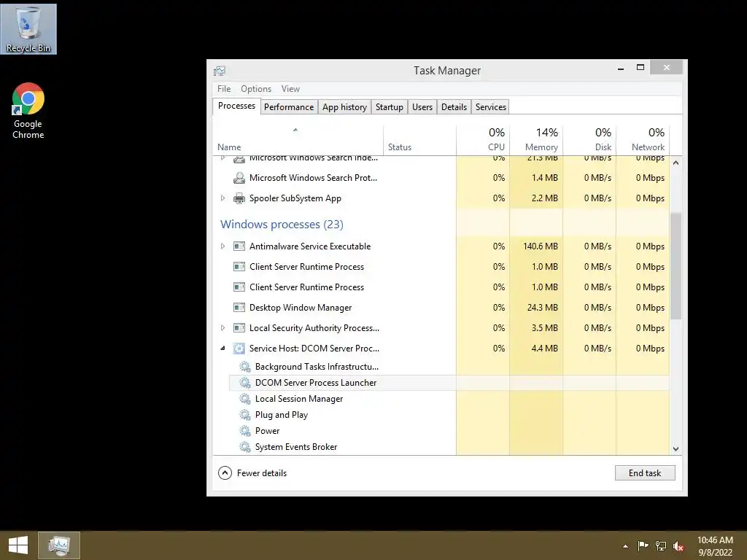The image size is (747, 560).
Task: Click the Local Security Authority Process icon
Action: (239, 328)
